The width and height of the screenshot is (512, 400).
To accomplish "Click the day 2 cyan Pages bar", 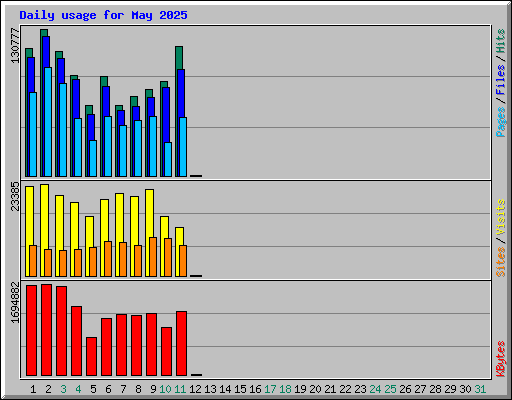I will pyautogui.click(x=48, y=122).
